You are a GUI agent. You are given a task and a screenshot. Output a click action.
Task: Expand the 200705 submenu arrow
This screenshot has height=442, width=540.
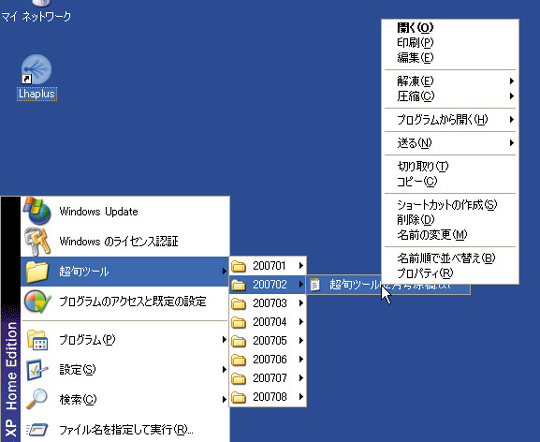click(x=301, y=340)
